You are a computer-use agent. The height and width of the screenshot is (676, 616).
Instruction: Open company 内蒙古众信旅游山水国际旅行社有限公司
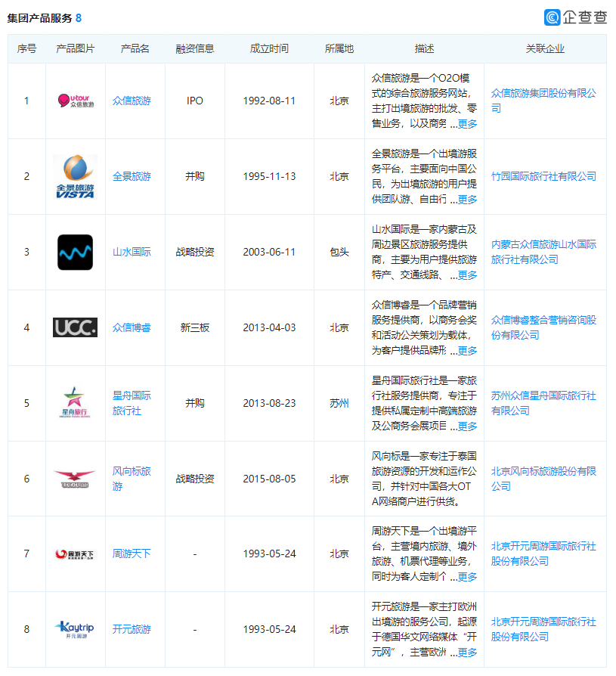543,253
